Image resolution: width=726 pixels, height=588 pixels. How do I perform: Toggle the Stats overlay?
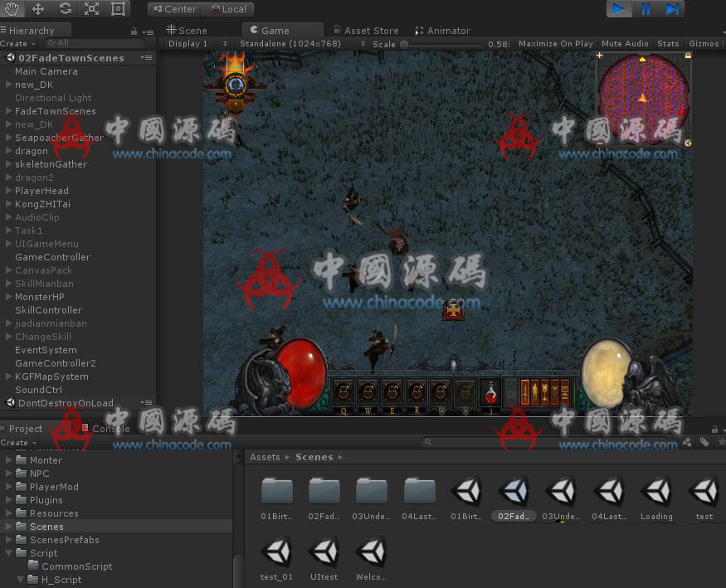pos(668,44)
